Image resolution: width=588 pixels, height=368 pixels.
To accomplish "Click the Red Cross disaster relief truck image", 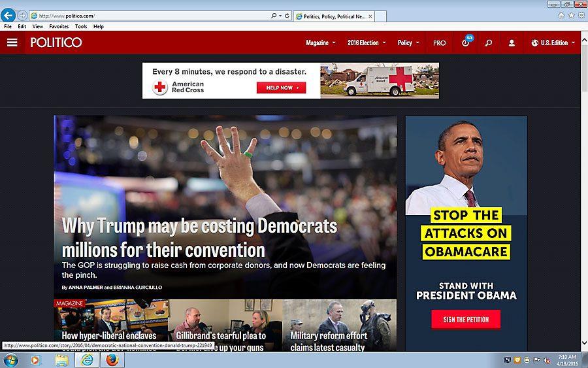I will coord(380,80).
